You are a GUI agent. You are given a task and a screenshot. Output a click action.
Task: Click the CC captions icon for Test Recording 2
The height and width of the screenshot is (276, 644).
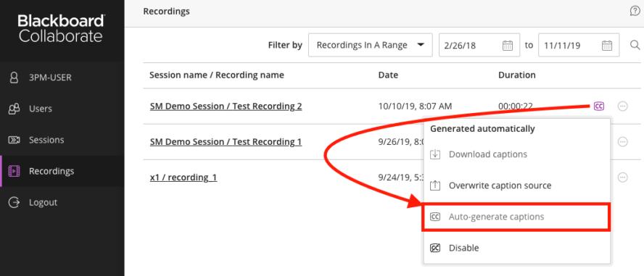click(x=599, y=106)
